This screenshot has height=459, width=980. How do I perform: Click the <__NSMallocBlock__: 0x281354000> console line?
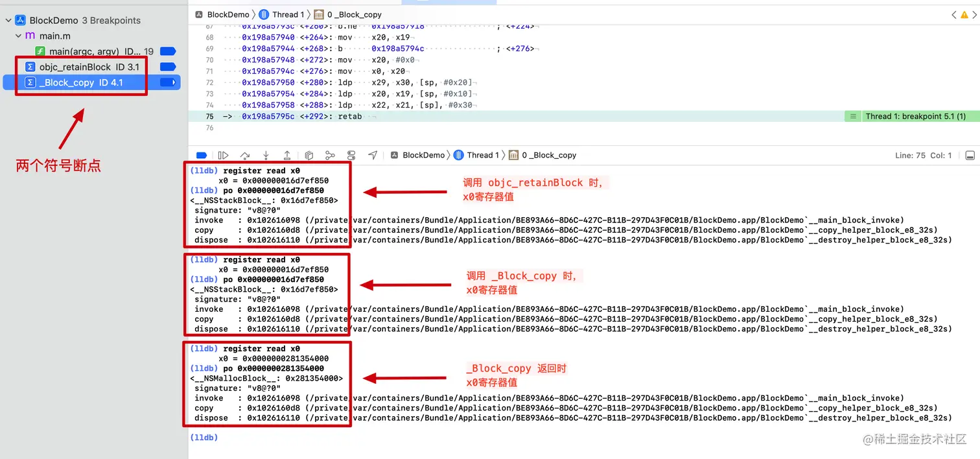266,378
